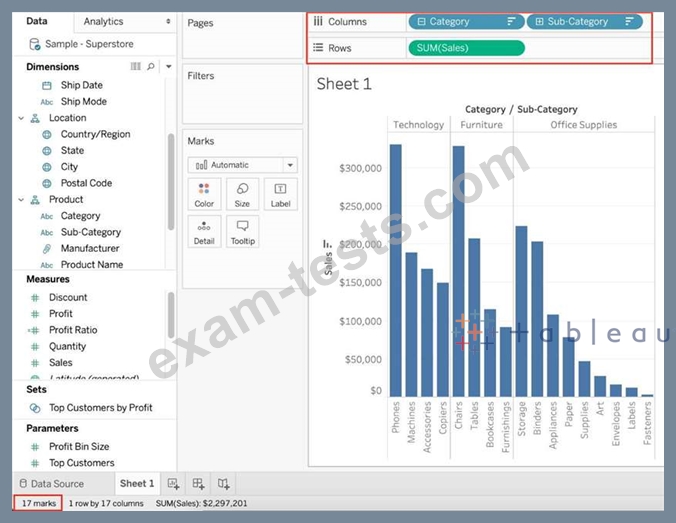This screenshot has height=523, width=676.
Task: Select the Product Name dimension
Action: tap(91, 265)
